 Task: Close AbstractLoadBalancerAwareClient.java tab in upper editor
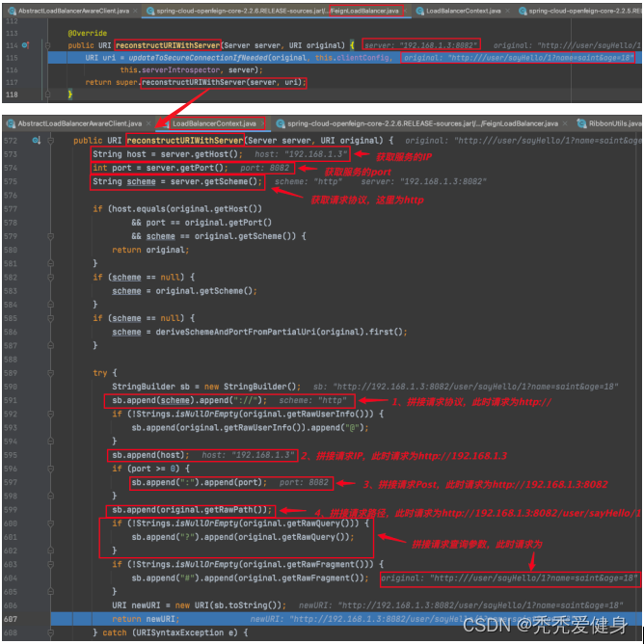pyautogui.click(x=136, y=11)
